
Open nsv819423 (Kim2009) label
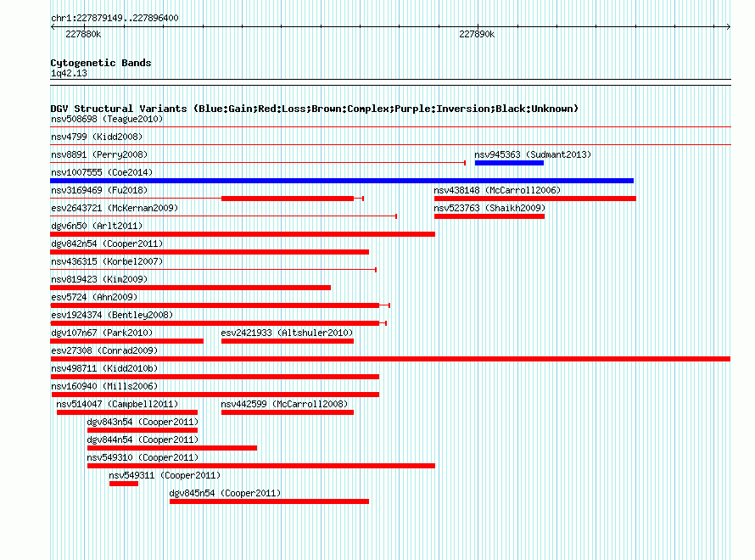99,279
